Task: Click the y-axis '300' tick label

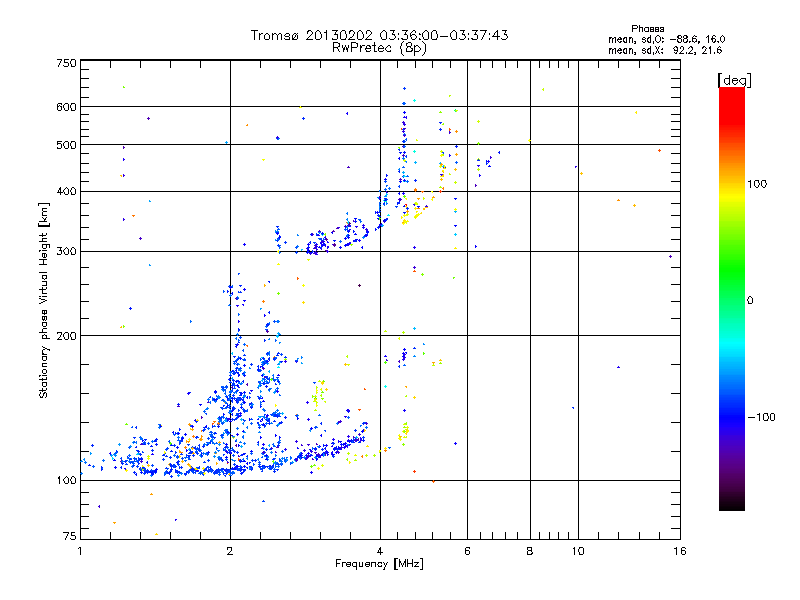Action: coord(67,252)
